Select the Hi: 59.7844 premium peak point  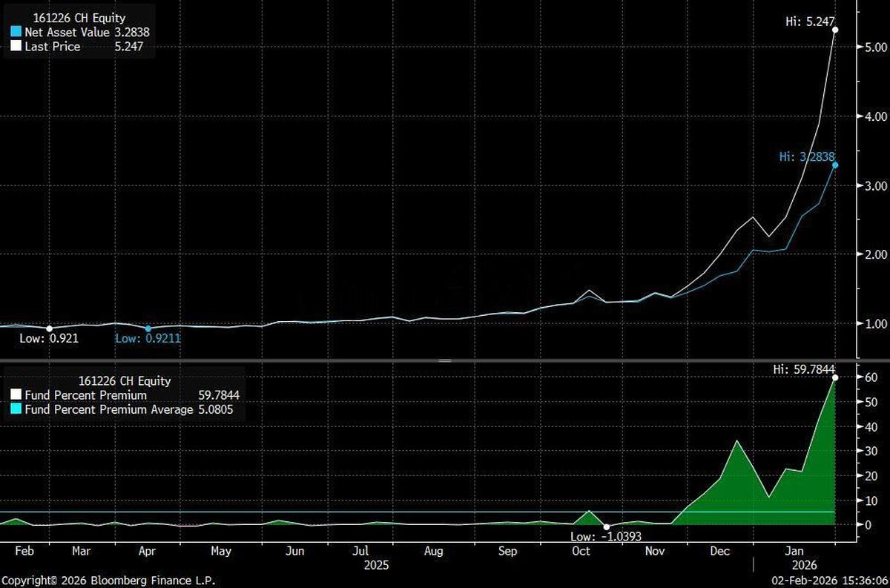835,377
